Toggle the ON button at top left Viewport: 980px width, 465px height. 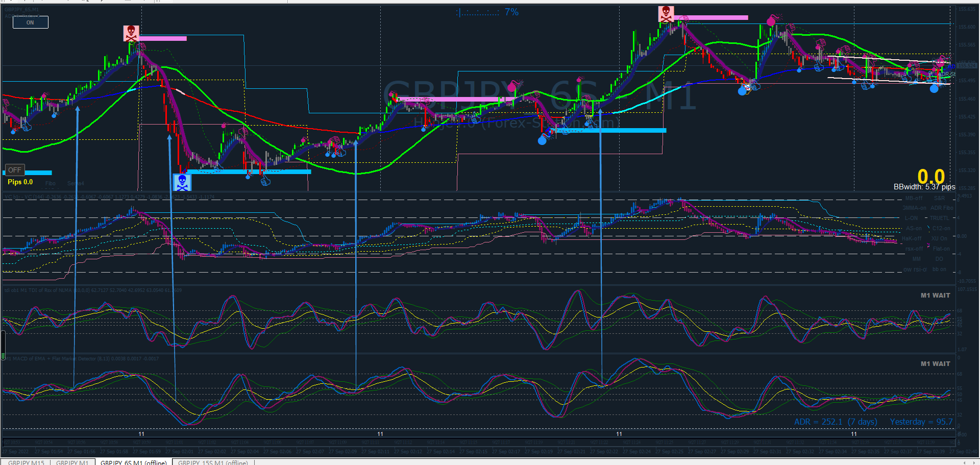(x=30, y=22)
